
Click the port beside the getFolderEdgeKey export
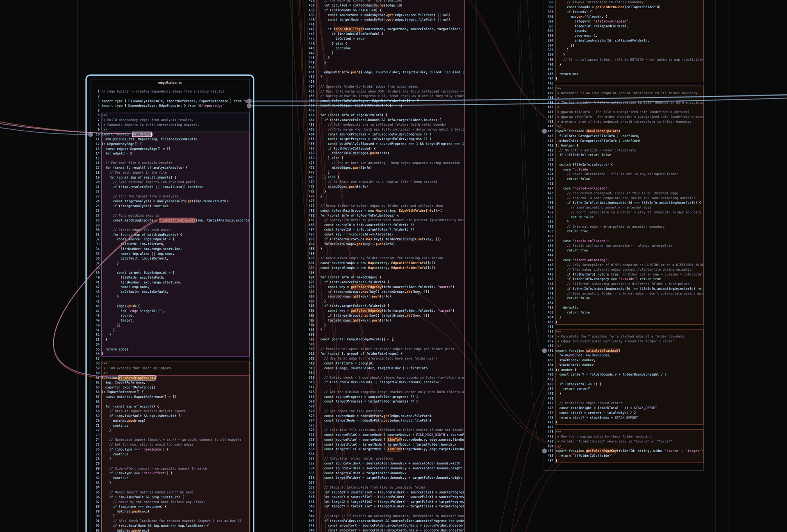tap(544, 451)
